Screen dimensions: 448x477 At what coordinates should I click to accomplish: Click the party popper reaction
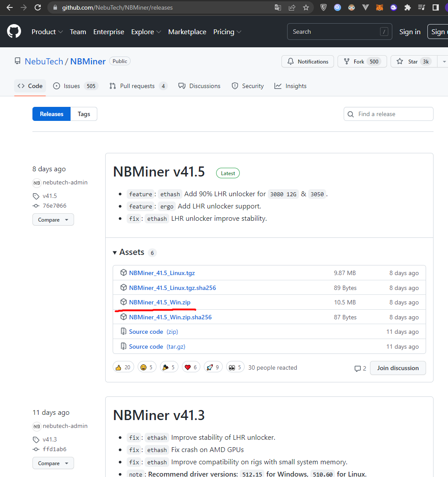tap(169, 367)
